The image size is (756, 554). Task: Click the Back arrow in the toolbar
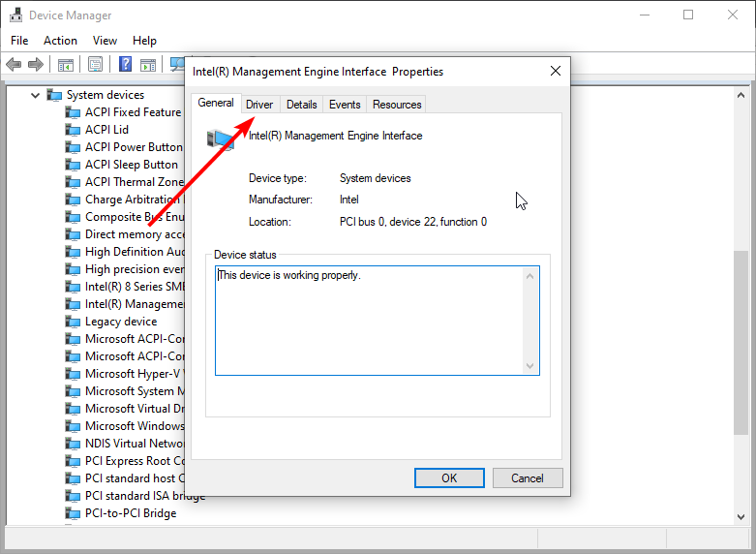tap(14, 64)
